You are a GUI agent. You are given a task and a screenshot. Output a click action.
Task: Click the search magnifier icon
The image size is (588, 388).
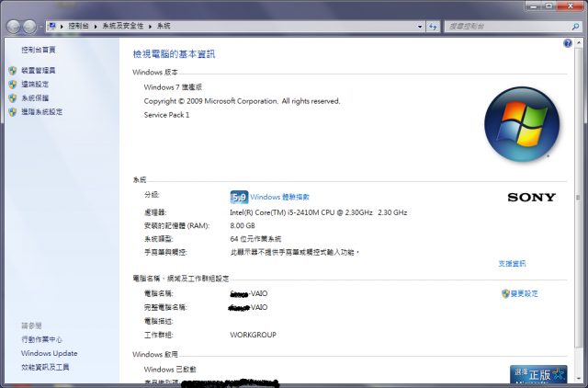click(x=576, y=27)
